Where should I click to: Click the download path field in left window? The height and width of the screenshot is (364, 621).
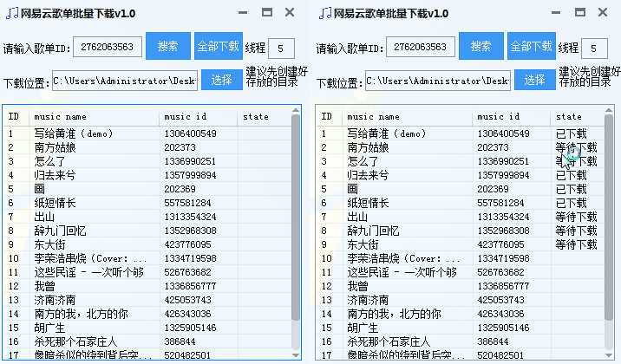tap(125, 81)
